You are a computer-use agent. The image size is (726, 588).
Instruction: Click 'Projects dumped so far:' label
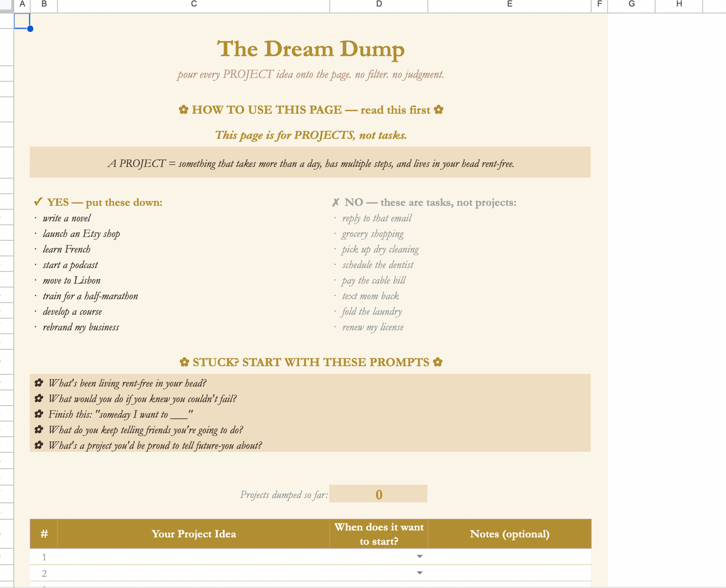tap(284, 495)
